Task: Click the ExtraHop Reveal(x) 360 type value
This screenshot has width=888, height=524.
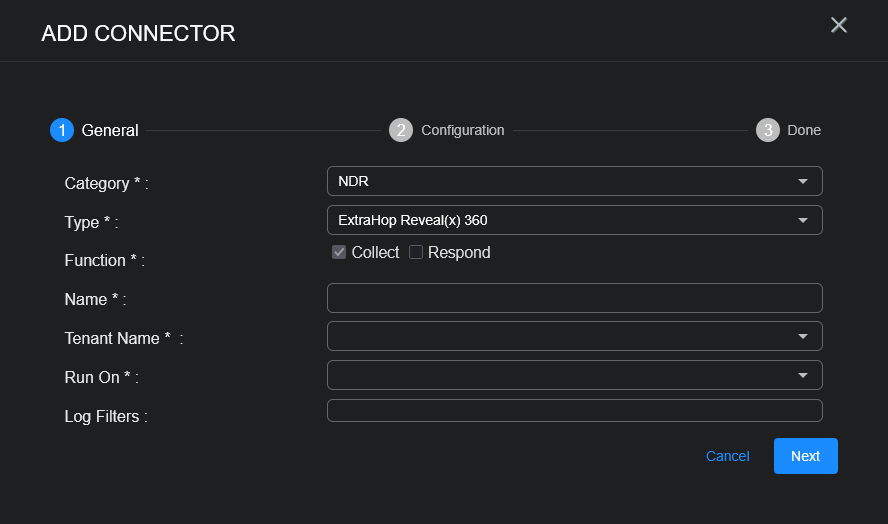Action: [412, 220]
